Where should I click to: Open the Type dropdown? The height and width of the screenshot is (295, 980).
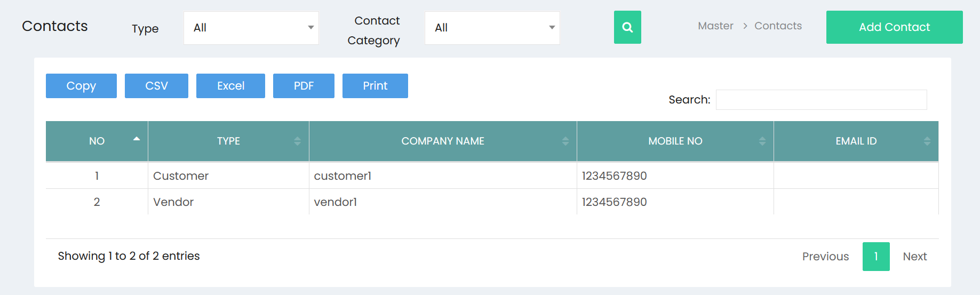(x=251, y=28)
